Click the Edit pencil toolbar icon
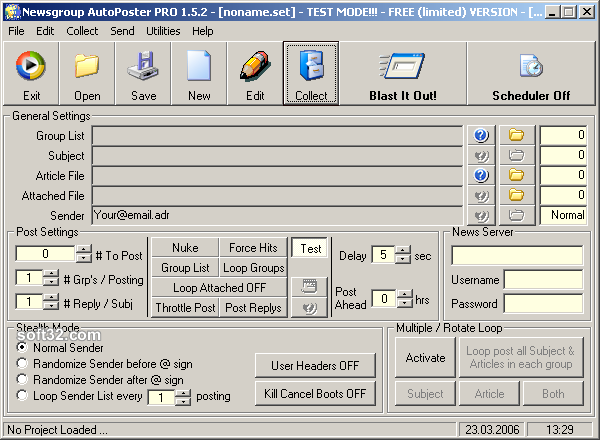 click(x=255, y=73)
